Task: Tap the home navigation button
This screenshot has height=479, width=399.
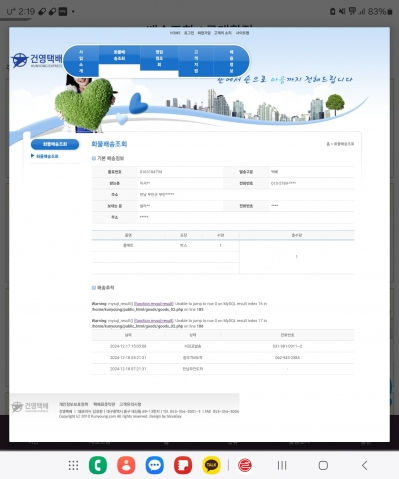Action: [x=323, y=465]
